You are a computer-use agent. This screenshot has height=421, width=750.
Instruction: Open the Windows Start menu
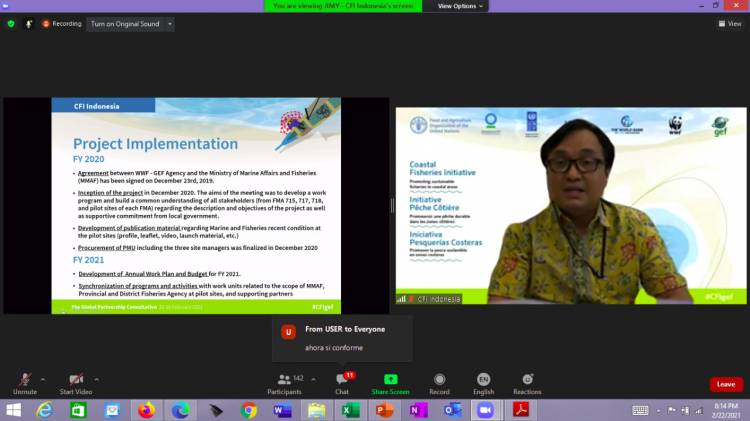click(14, 410)
